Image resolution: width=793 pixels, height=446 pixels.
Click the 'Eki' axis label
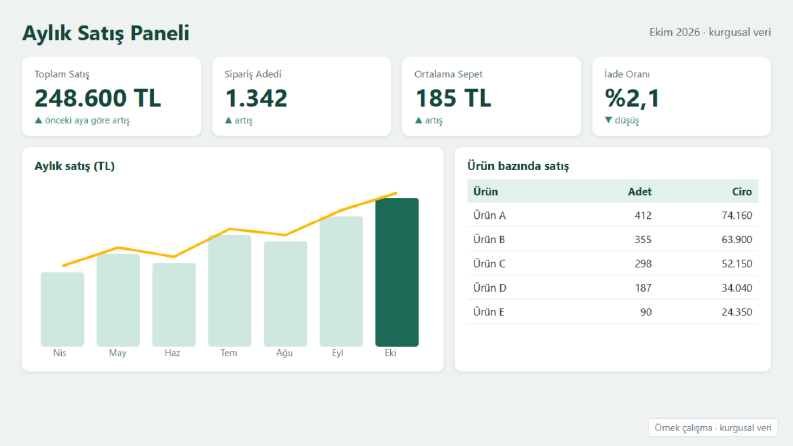pos(390,353)
